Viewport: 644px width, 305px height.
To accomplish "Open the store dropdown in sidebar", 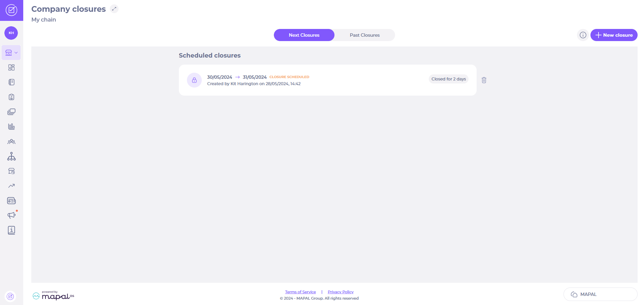I will point(11,53).
